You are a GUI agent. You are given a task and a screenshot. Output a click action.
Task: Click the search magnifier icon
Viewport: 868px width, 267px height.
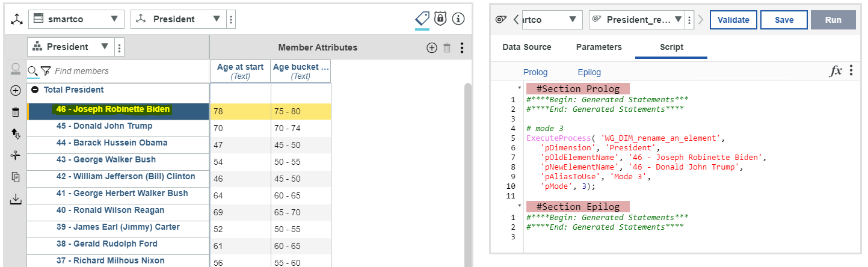[33, 71]
